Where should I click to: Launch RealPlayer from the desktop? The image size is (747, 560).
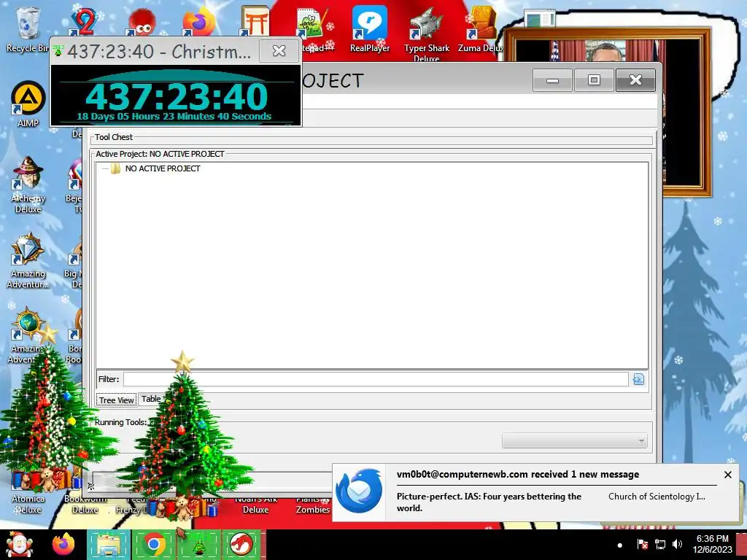(370, 28)
